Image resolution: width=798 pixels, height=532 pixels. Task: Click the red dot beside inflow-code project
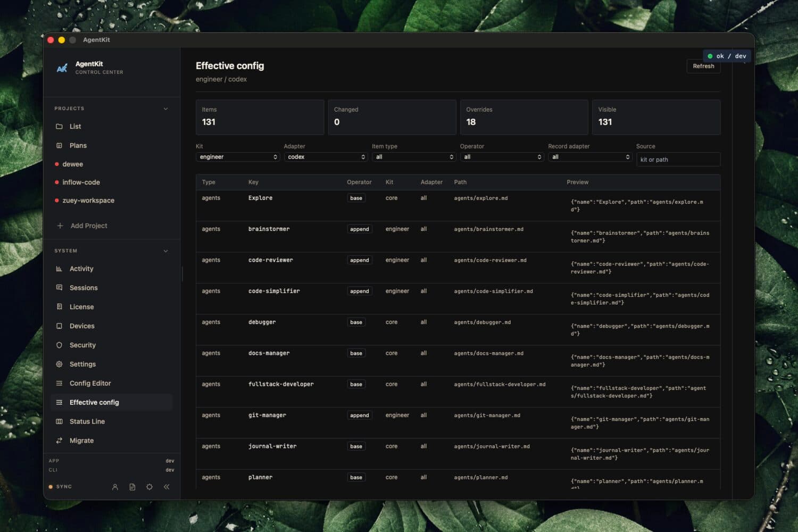tap(57, 182)
